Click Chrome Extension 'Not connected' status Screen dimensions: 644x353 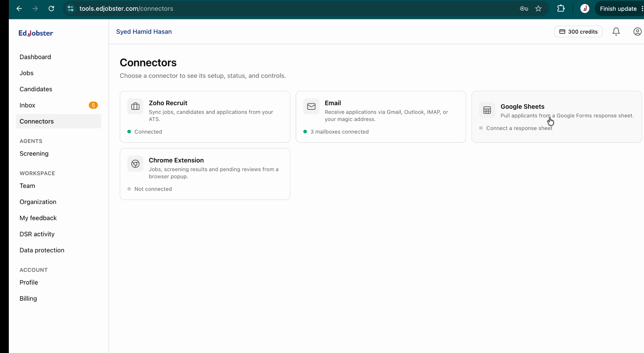point(150,189)
